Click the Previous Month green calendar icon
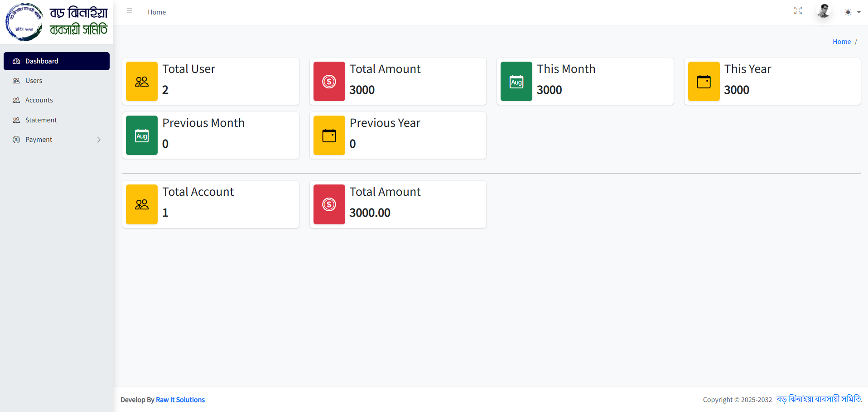Image resolution: width=868 pixels, height=412 pixels. tap(142, 136)
